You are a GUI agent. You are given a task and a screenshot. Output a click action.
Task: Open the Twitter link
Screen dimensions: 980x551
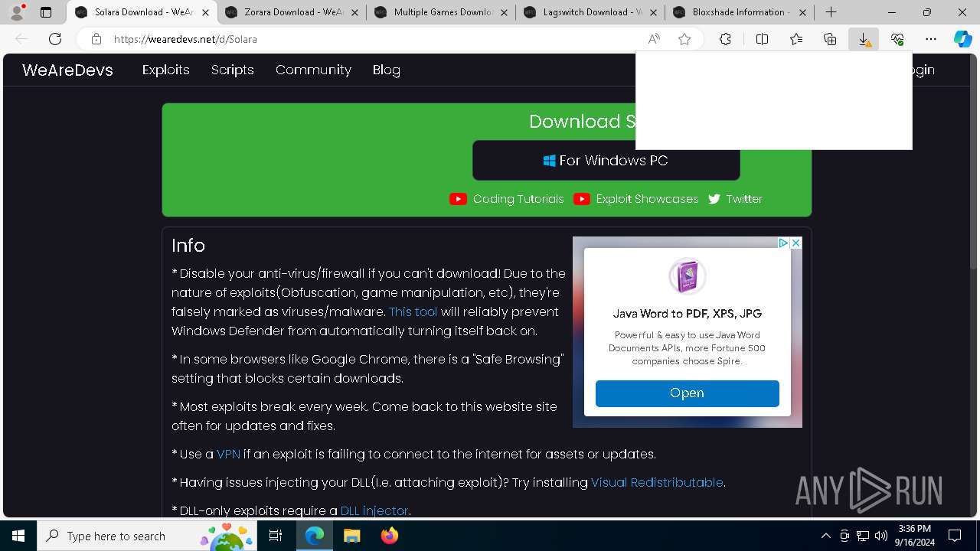tap(744, 199)
